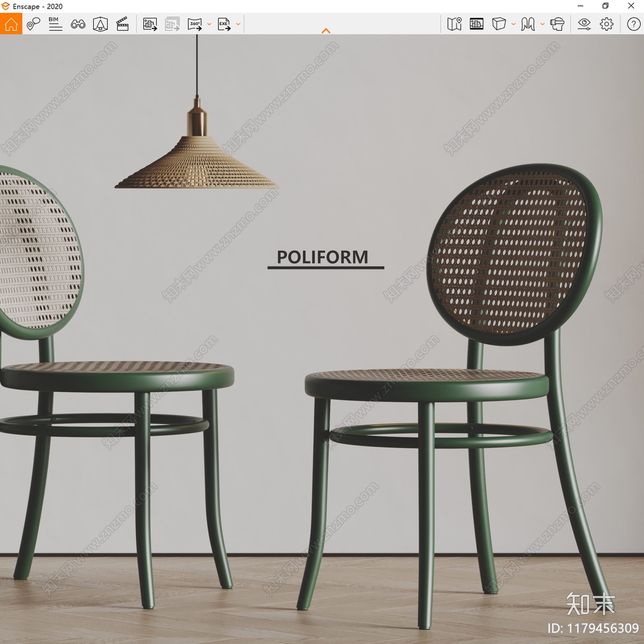Click the orange Home button
Screen dimensions: 644x644
pyautogui.click(x=11, y=24)
